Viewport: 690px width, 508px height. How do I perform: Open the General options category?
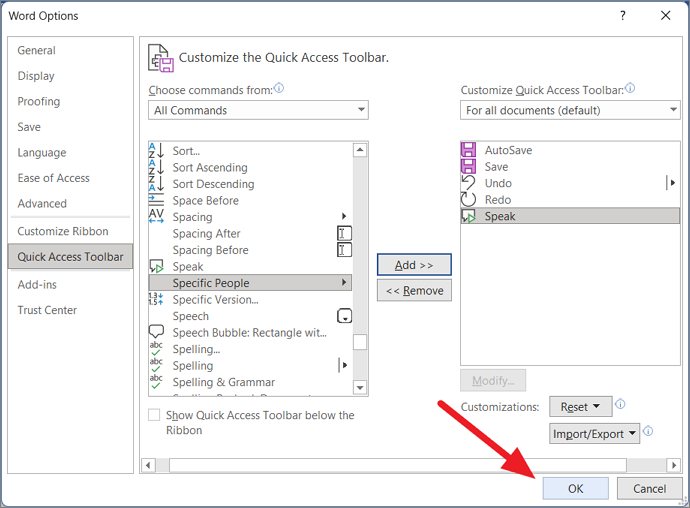[37, 50]
